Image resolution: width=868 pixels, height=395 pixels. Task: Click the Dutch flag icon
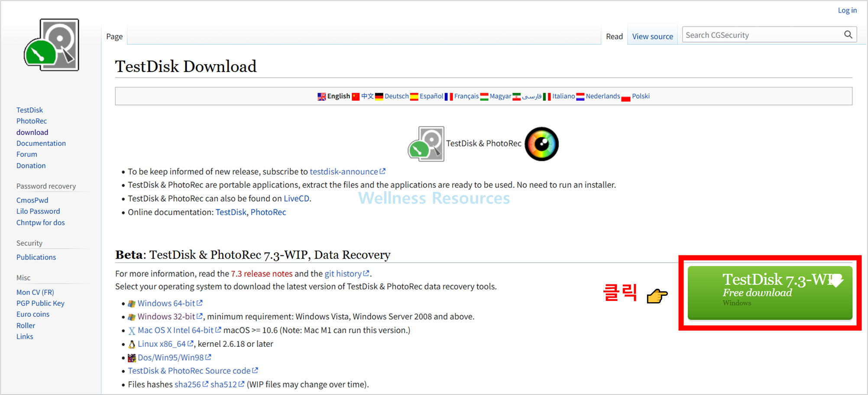coord(580,97)
